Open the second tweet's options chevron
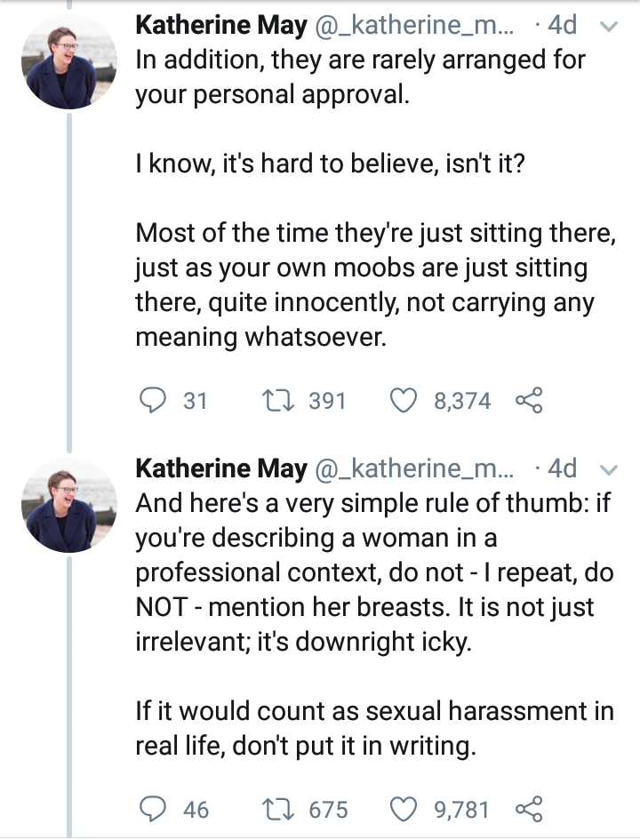The width and height of the screenshot is (640, 840). coord(610,468)
